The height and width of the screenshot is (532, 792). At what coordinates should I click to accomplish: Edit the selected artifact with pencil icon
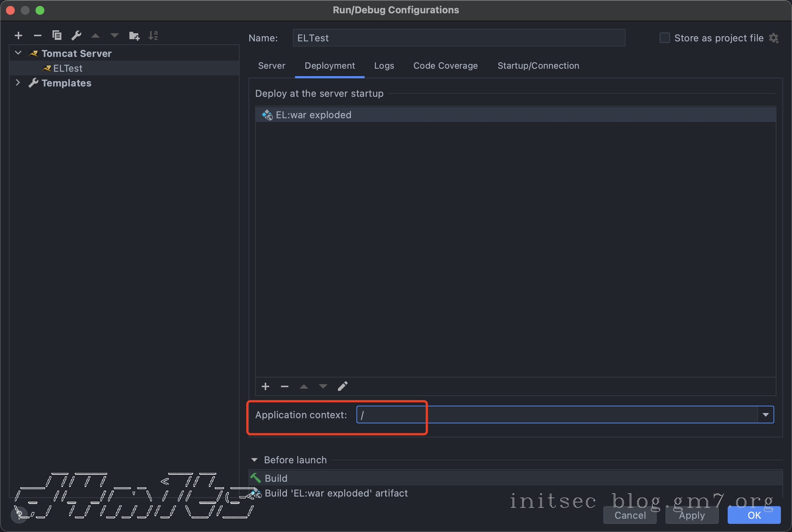coord(342,386)
